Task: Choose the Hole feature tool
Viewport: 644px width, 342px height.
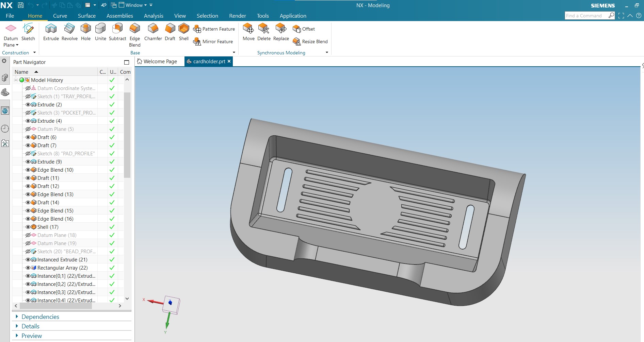Action: point(86,32)
